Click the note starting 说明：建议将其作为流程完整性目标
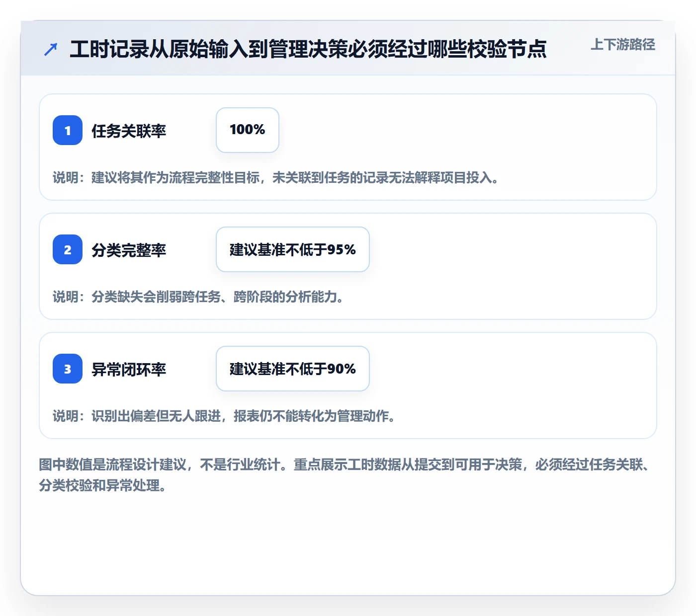The height and width of the screenshot is (616, 696). coord(276,177)
